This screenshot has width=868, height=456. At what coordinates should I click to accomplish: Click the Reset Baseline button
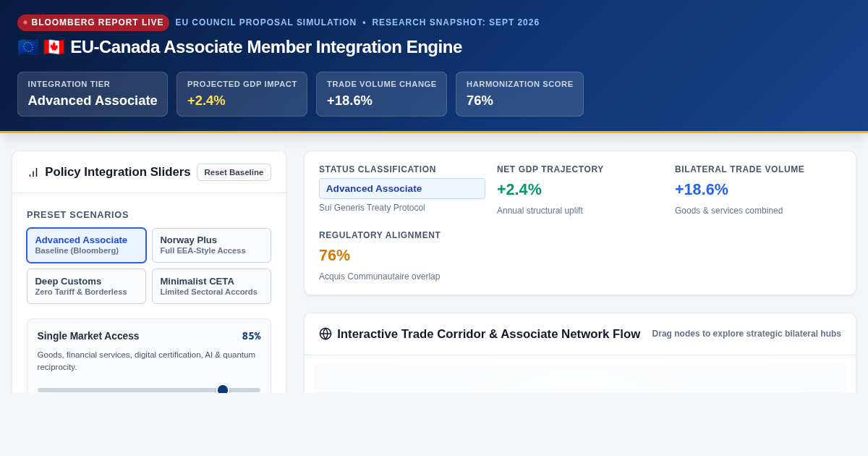click(x=234, y=172)
